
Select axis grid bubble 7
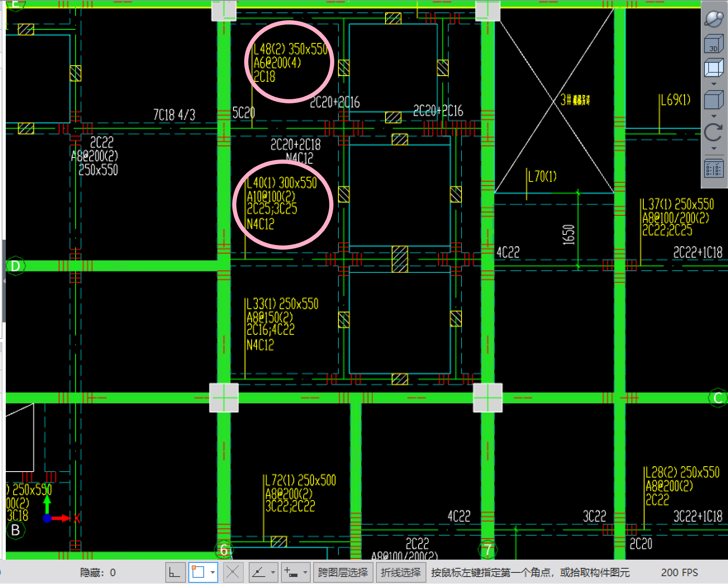[x=488, y=550]
